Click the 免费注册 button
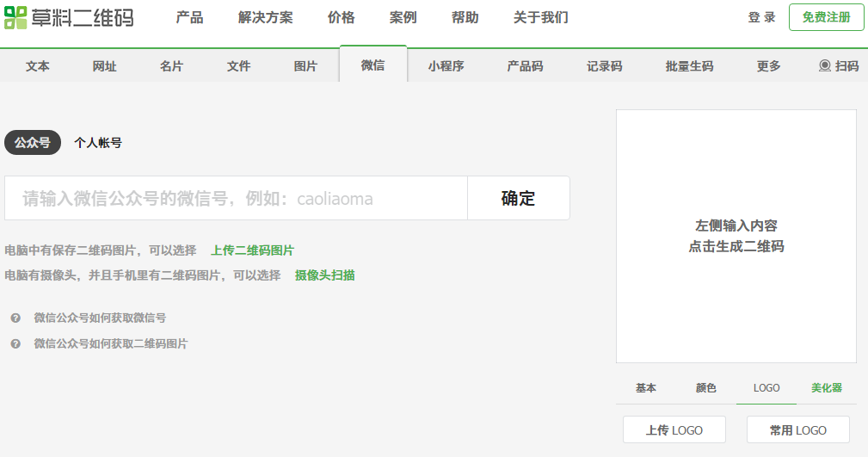868x457 pixels. pyautogui.click(x=827, y=17)
